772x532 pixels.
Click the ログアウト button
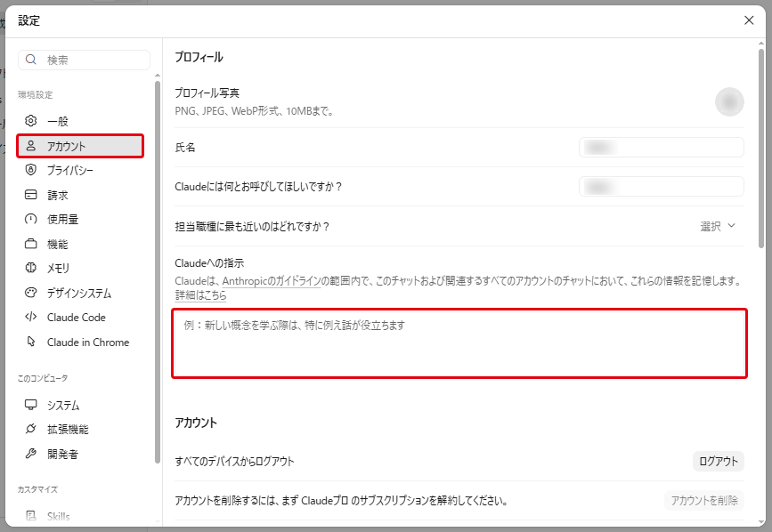pyautogui.click(x=719, y=461)
